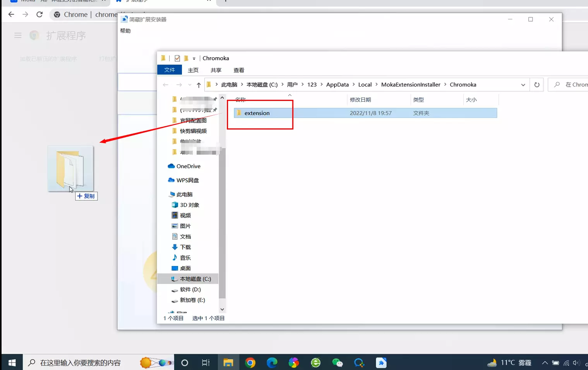Open the extension installer taskbar icon
The height and width of the screenshot is (370, 588).
381,363
